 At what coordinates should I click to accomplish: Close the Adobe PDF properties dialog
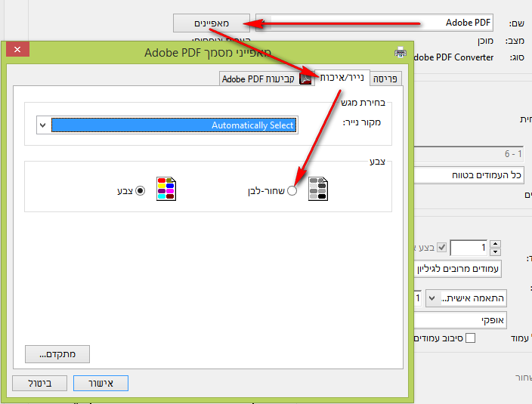click(17, 50)
